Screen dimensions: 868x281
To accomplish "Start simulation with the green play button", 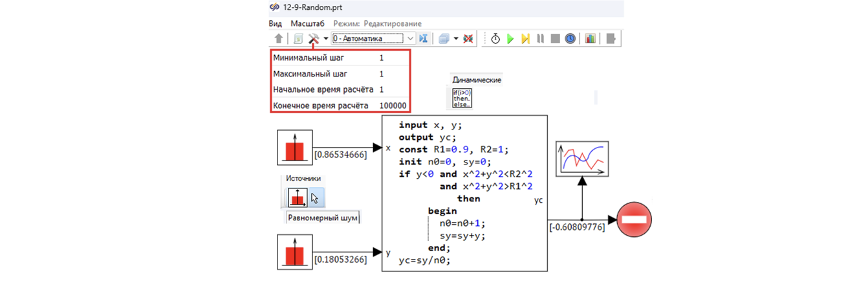I will (510, 38).
